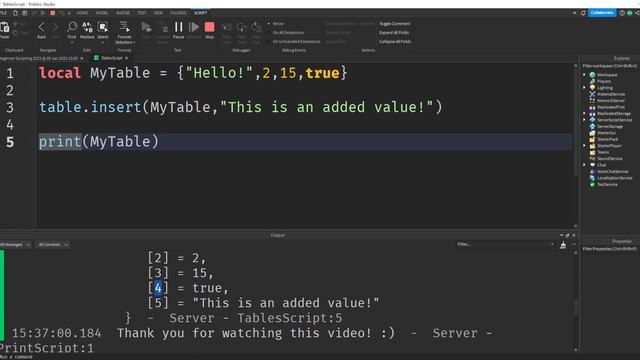The height and width of the screenshot is (360, 640).
Task: Click the Select tool icon
Action: tap(102, 27)
